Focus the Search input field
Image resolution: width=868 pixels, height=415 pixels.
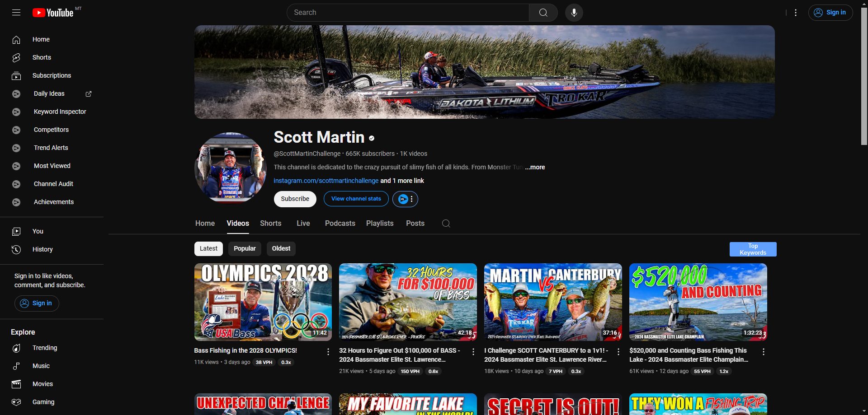pos(408,13)
